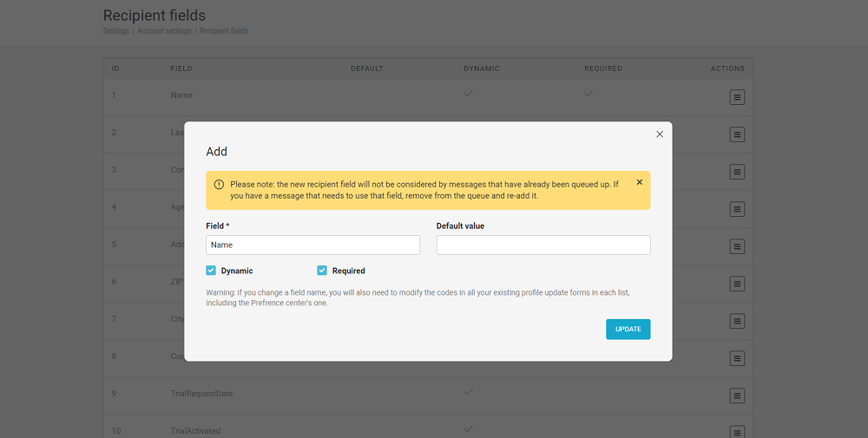Click into the Field name input
Screen dimensions: 868x438
tap(312, 245)
